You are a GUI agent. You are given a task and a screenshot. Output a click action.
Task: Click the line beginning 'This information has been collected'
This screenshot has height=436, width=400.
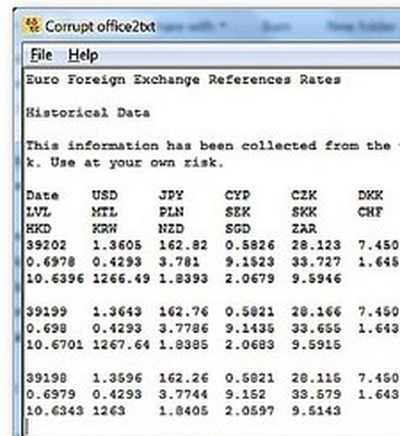pyautogui.click(x=213, y=146)
